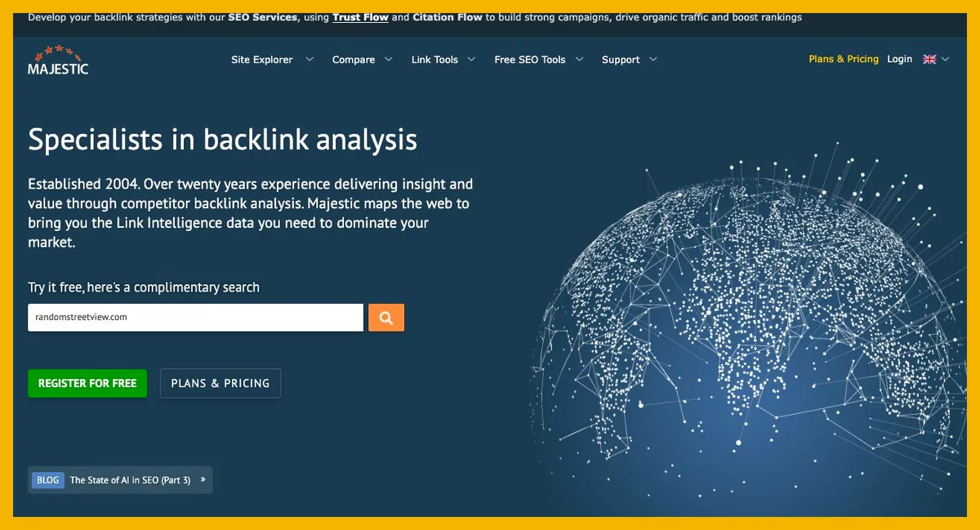Focus the randomstreetview.com search field
Screen dimensions: 980x530
point(195,318)
